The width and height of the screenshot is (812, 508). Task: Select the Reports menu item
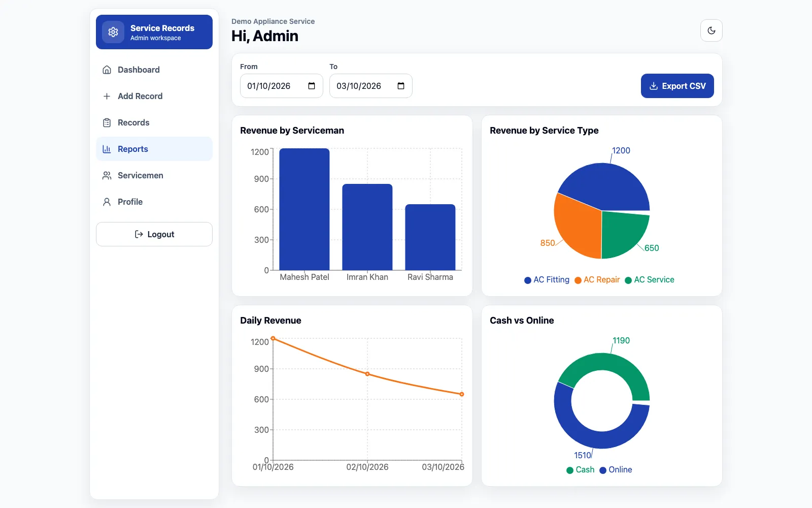(154, 149)
